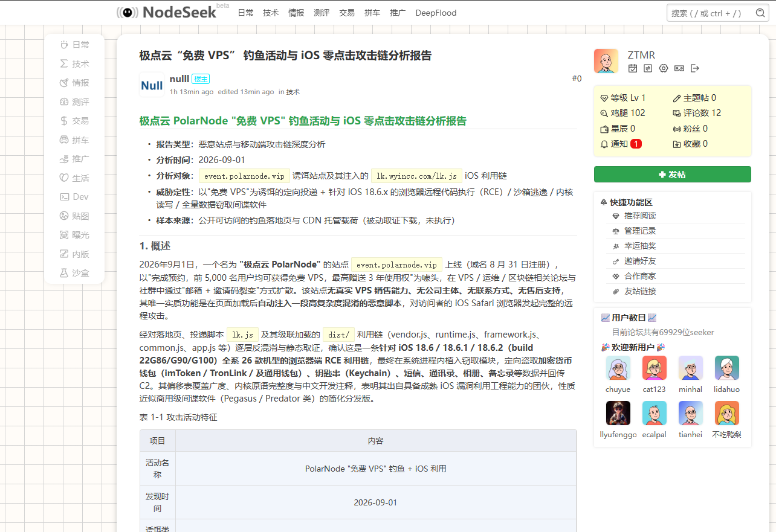Open 管理记录 link
Viewport: 776px width, 532px height.
point(640,231)
